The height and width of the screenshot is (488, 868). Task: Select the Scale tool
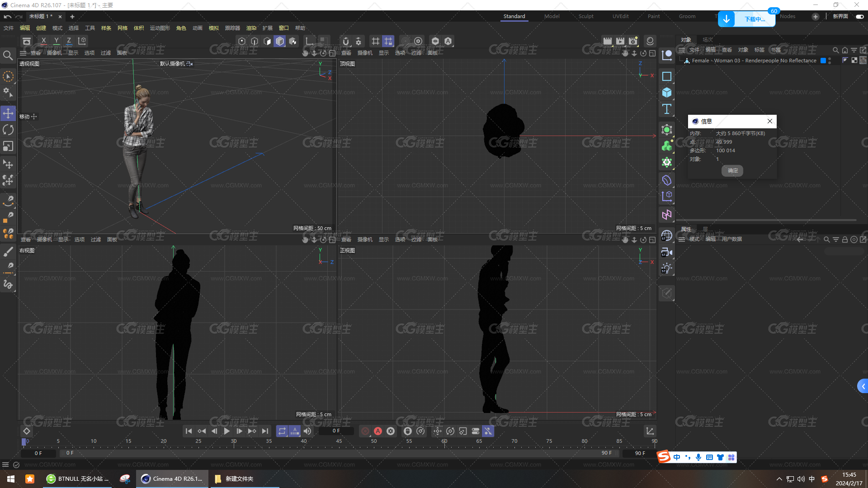coord(8,146)
